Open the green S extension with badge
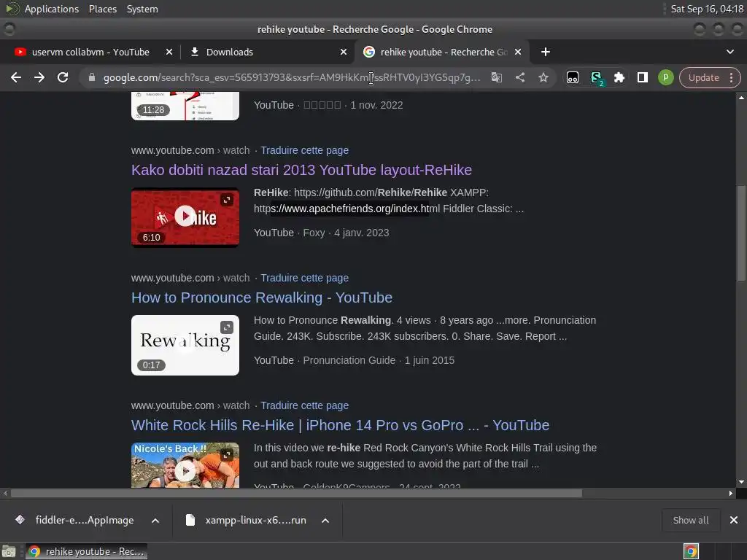The image size is (747, 560). point(596,77)
